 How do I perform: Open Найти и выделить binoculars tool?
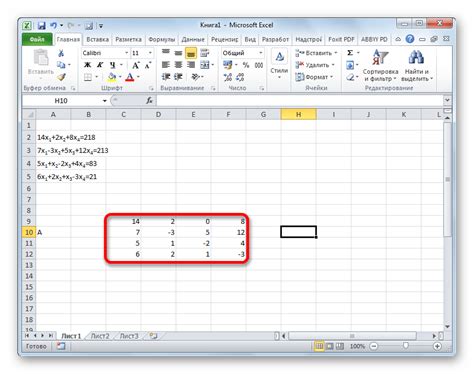point(416,66)
